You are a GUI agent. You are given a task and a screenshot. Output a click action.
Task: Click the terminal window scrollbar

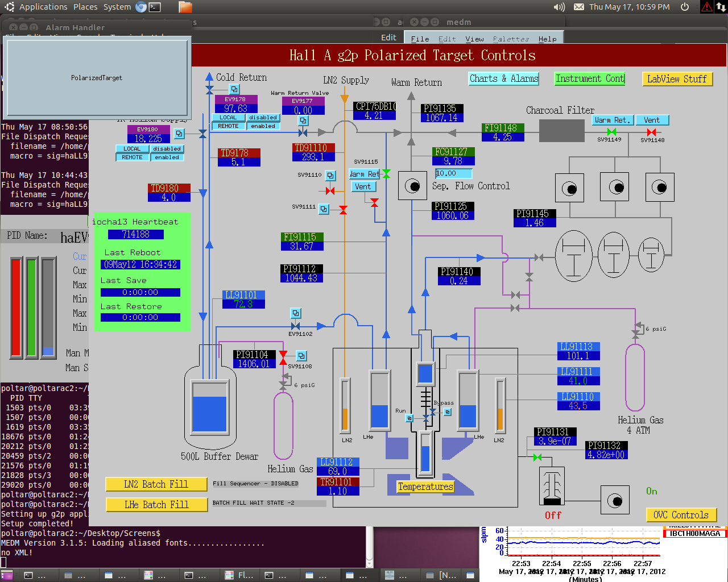point(370,547)
